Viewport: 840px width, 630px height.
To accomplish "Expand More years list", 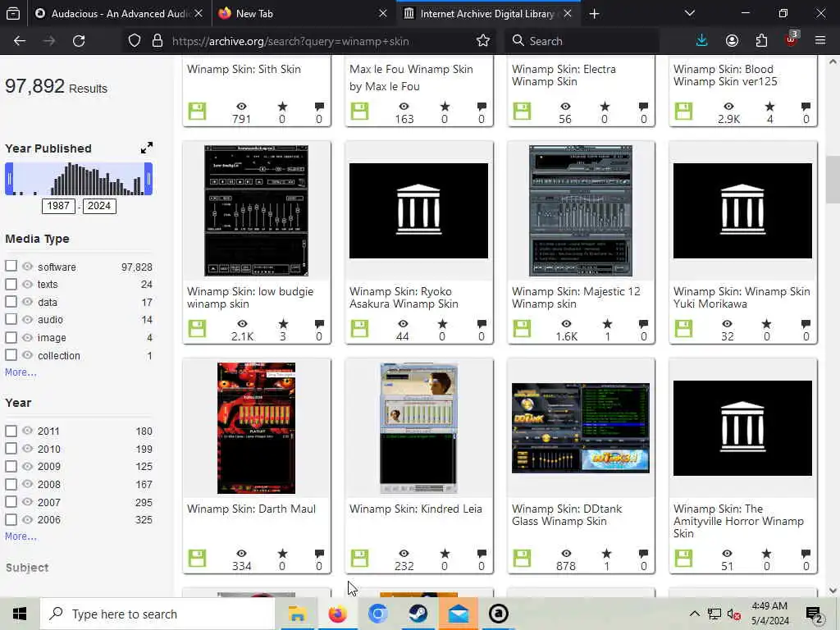I will (21, 536).
